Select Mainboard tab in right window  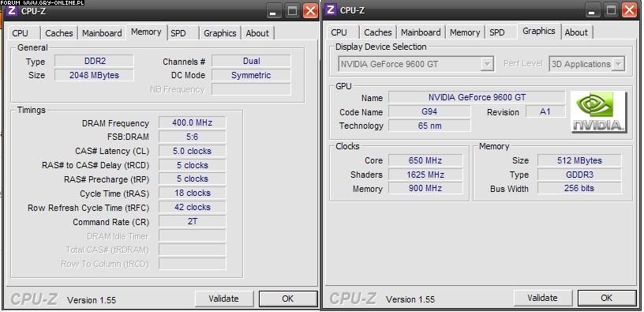(x=421, y=32)
